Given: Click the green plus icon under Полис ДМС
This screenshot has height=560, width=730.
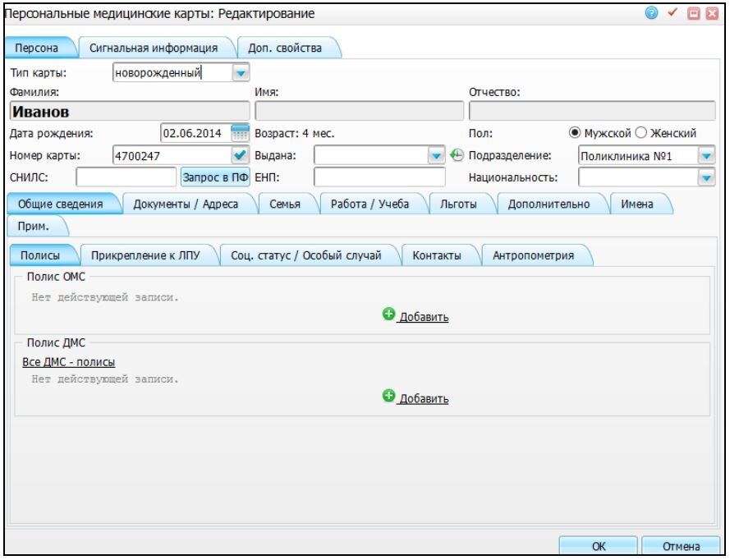Looking at the screenshot, I should coord(388,396).
